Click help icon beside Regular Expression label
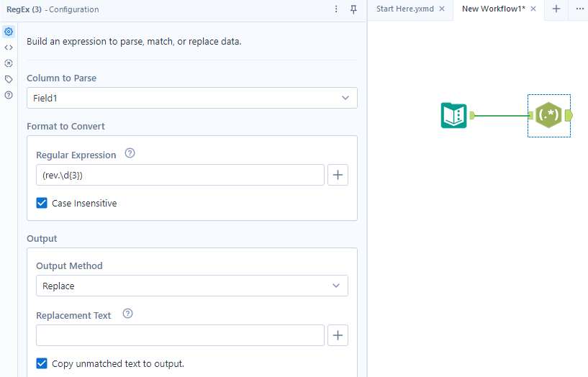Viewport: 588px width, 377px height. pos(130,153)
